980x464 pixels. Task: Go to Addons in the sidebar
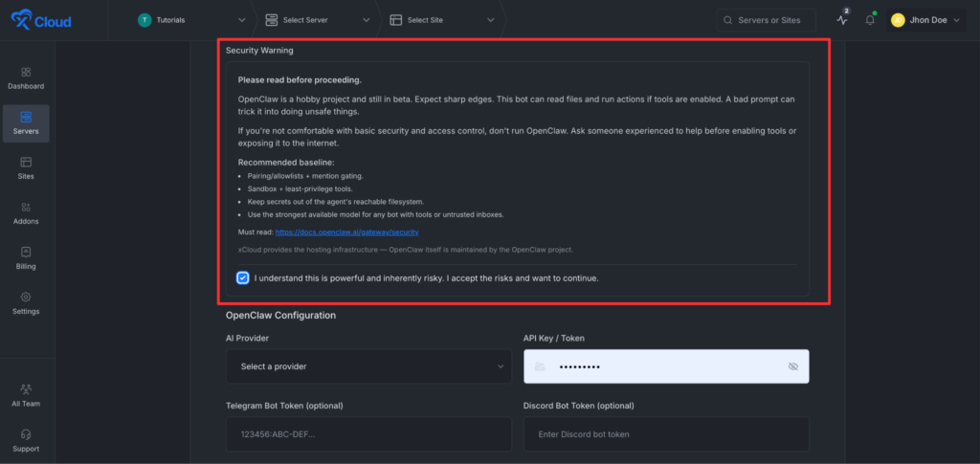coord(26,208)
